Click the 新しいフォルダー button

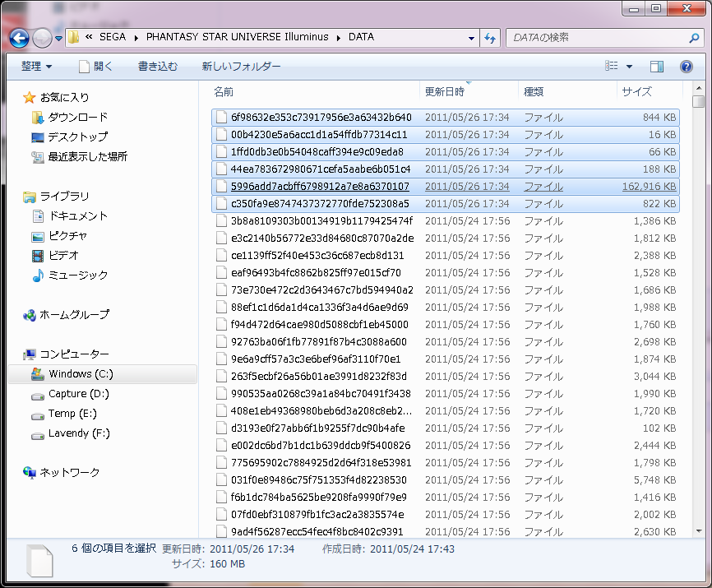[x=241, y=67]
